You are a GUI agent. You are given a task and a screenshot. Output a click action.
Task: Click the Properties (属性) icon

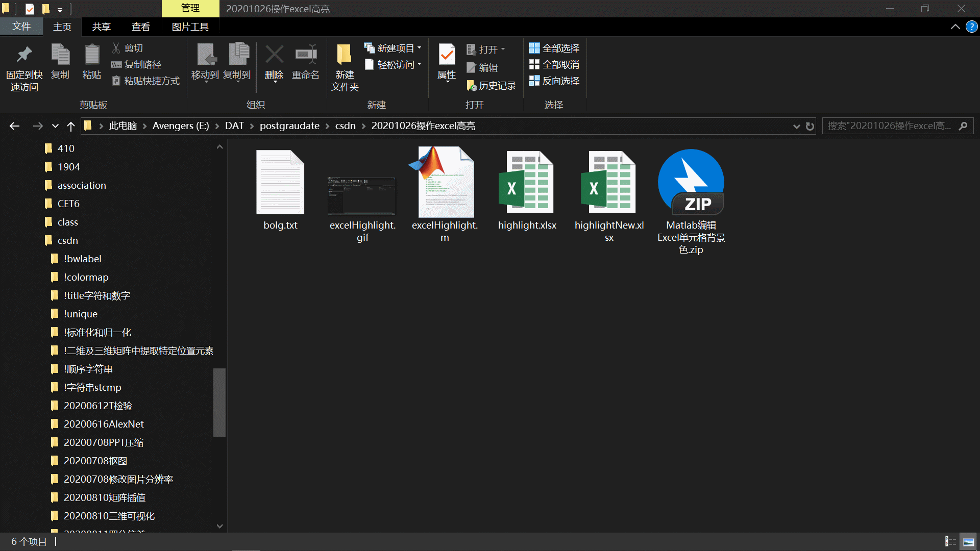point(447,55)
